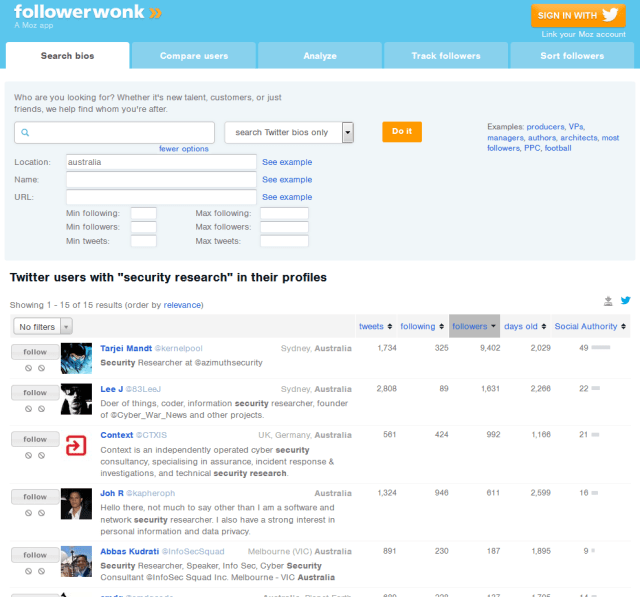Click the relevance order link
Screen dimensions: 640x597
tap(182, 305)
